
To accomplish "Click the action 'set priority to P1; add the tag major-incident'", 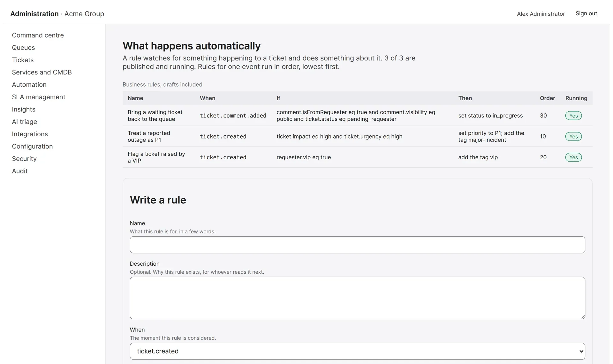I will click(x=491, y=136).
